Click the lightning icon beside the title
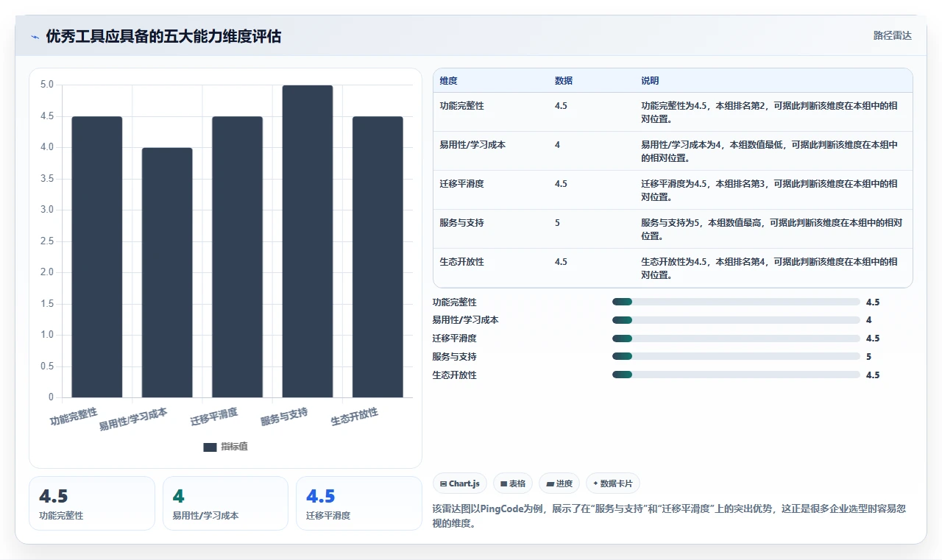942x560 pixels. coord(35,37)
